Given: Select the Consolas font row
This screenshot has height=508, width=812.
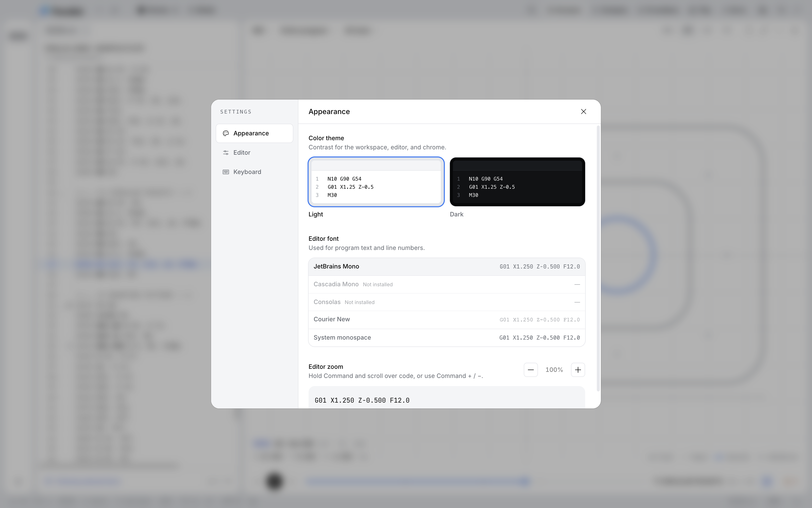Looking at the screenshot, I should (x=447, y=302).
